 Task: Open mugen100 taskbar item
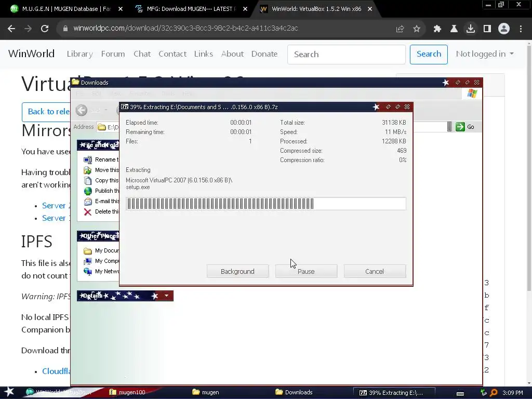[128, 393]
